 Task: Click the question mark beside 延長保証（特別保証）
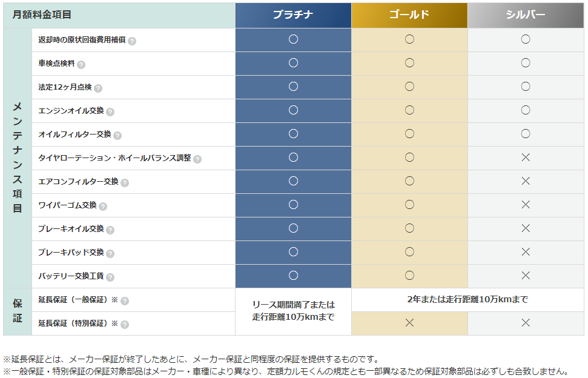[x=125, y=324]
